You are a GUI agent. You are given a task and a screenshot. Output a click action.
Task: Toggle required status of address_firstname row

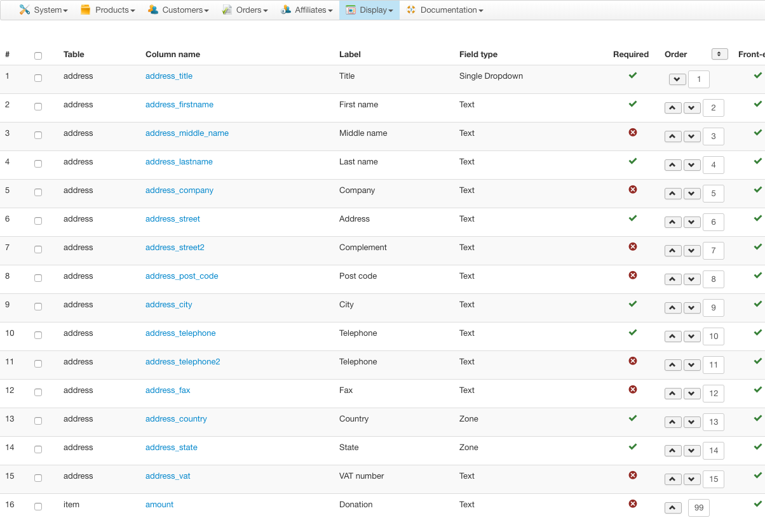click(633, 103)
